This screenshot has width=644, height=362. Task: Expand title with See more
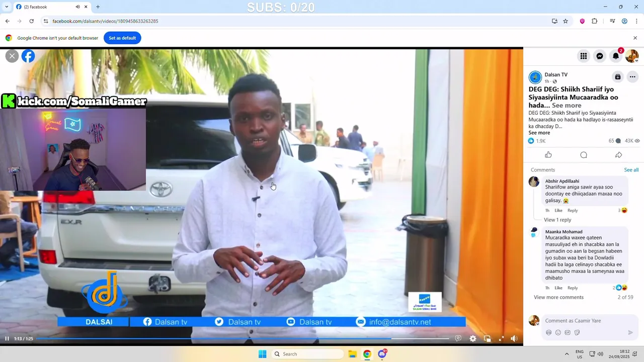pos(567,105)
